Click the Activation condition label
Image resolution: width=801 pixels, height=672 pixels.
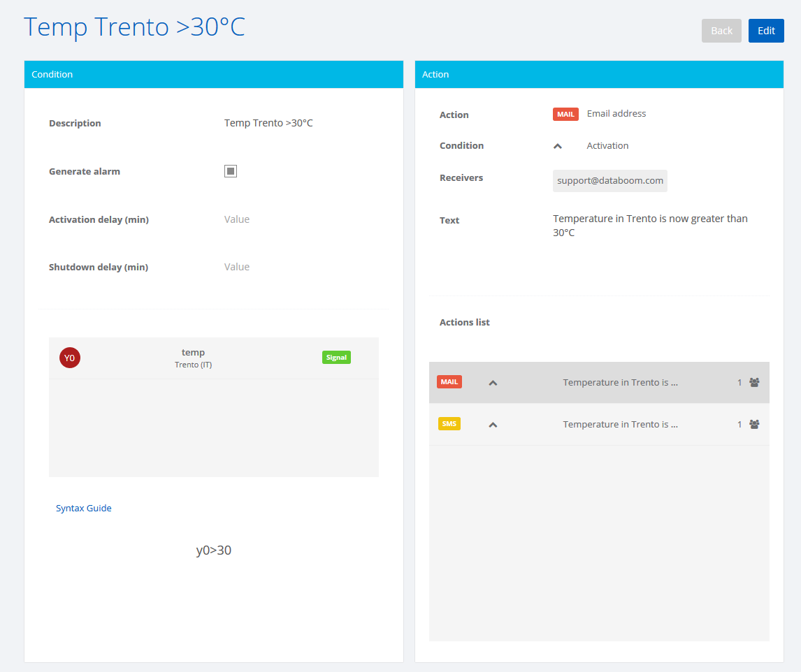(607, 145)
